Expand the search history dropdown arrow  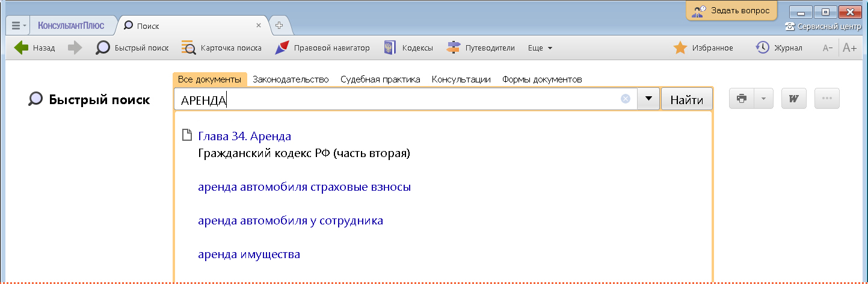[648, 99]
